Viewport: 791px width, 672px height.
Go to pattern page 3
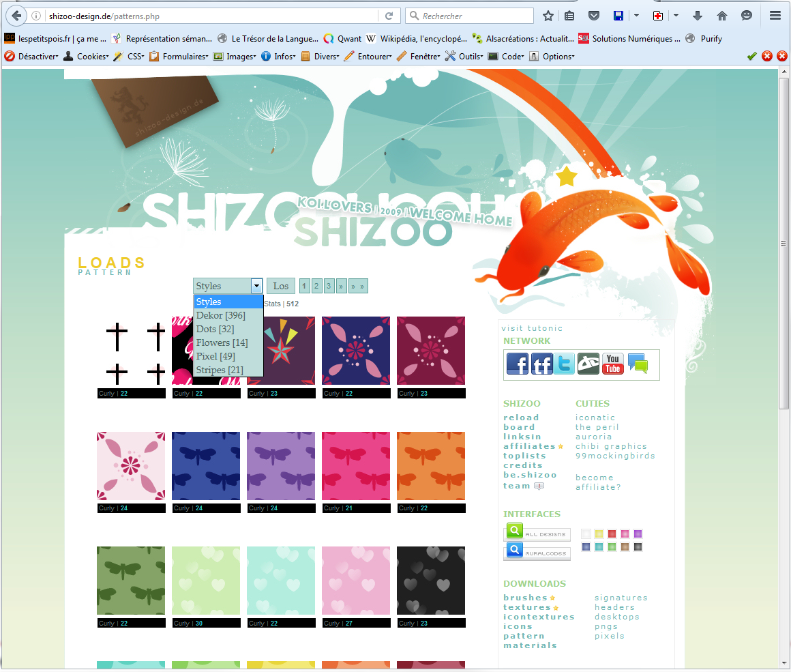click(x=329, y=287)
